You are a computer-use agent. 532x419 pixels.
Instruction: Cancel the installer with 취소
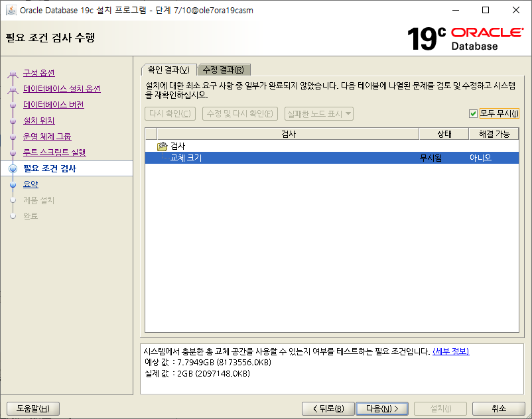(499, 408)
